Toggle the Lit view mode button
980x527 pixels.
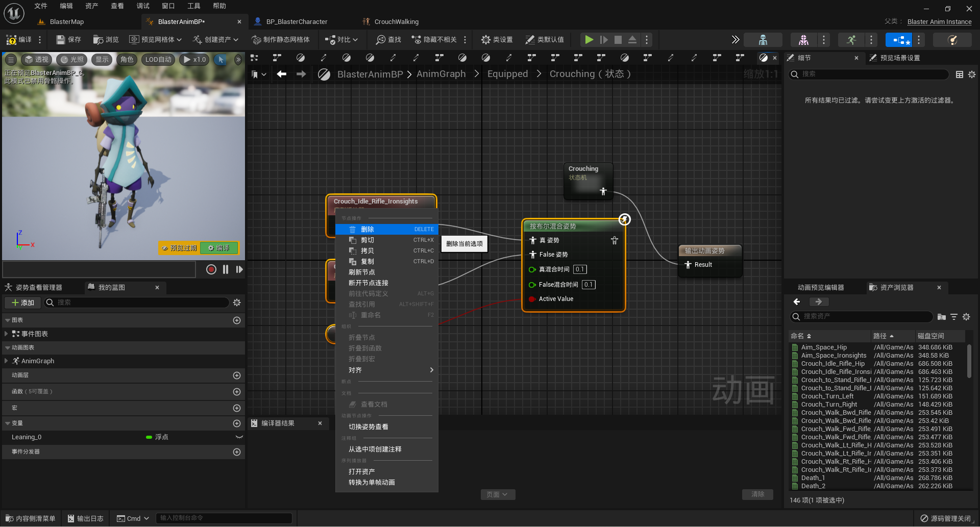71,60
